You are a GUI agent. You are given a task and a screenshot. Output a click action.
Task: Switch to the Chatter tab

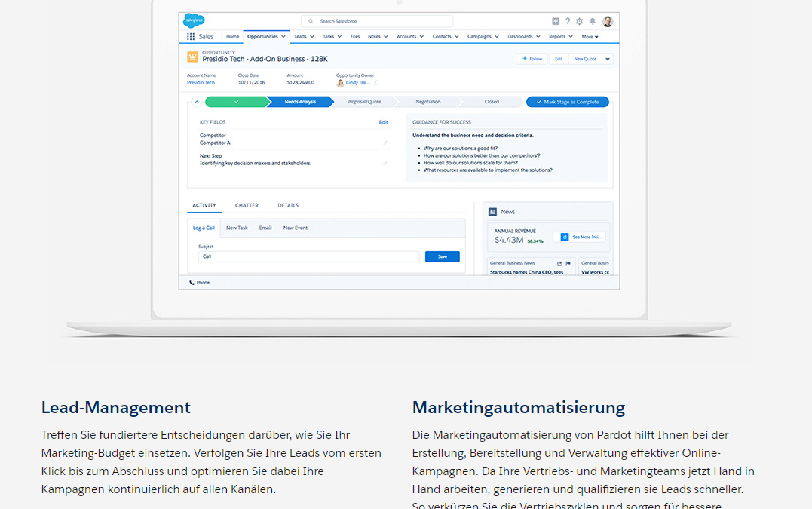coord(247,206)
